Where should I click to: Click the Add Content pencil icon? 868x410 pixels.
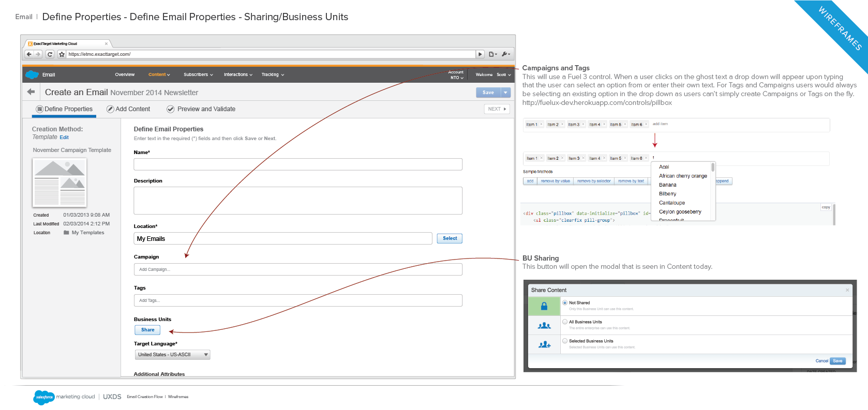[x=110, y=109]
